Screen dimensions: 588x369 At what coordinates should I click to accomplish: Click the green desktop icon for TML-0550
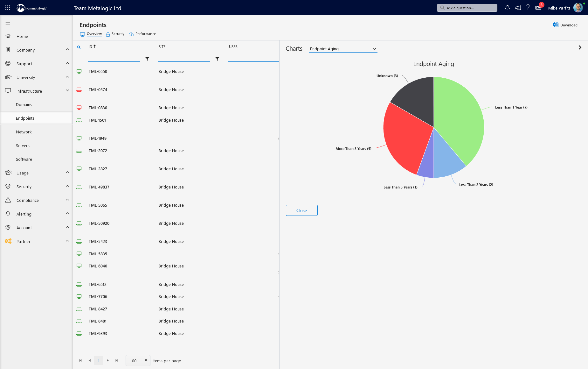pyautogui.click(x=79, y=72)
